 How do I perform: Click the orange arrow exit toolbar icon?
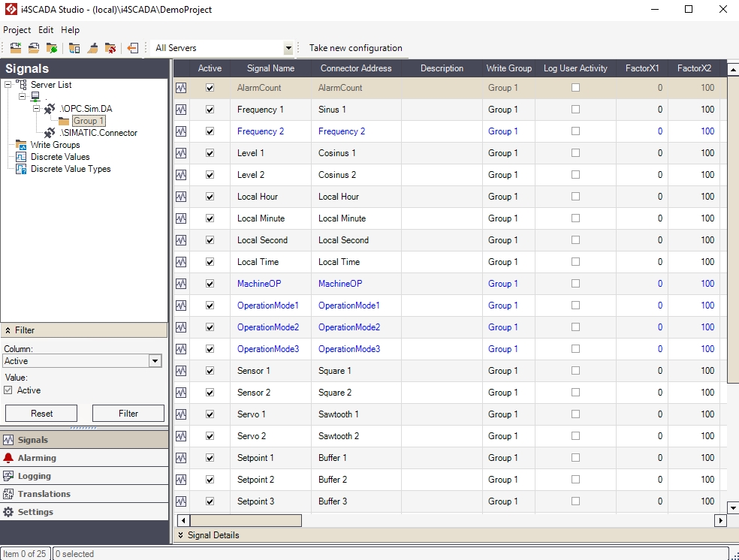[132, 48]
